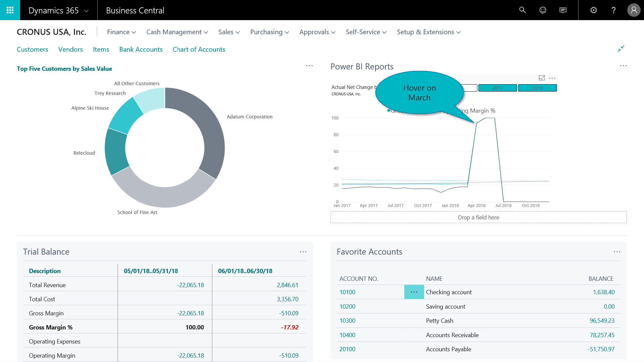644x362 pixels.
Task: Click the collapse arrows icon below the menu bar
Action: 621,49
